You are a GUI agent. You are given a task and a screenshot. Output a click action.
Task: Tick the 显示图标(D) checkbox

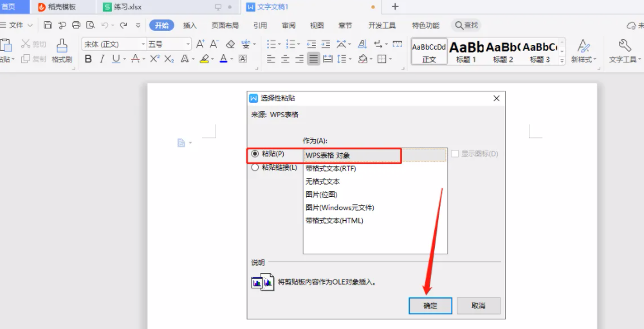click(455, 154)
